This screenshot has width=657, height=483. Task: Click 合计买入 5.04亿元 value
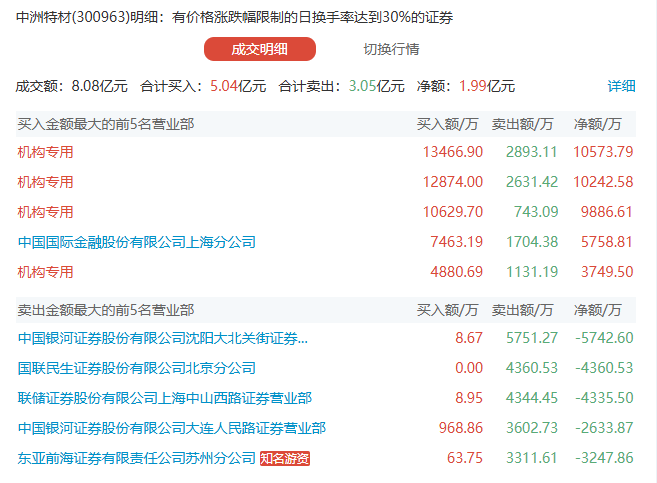[x=238, y=86]
